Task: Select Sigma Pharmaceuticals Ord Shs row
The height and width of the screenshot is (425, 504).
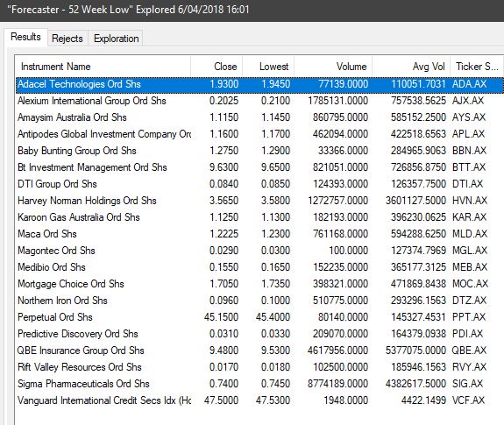Action: (259, 384)
